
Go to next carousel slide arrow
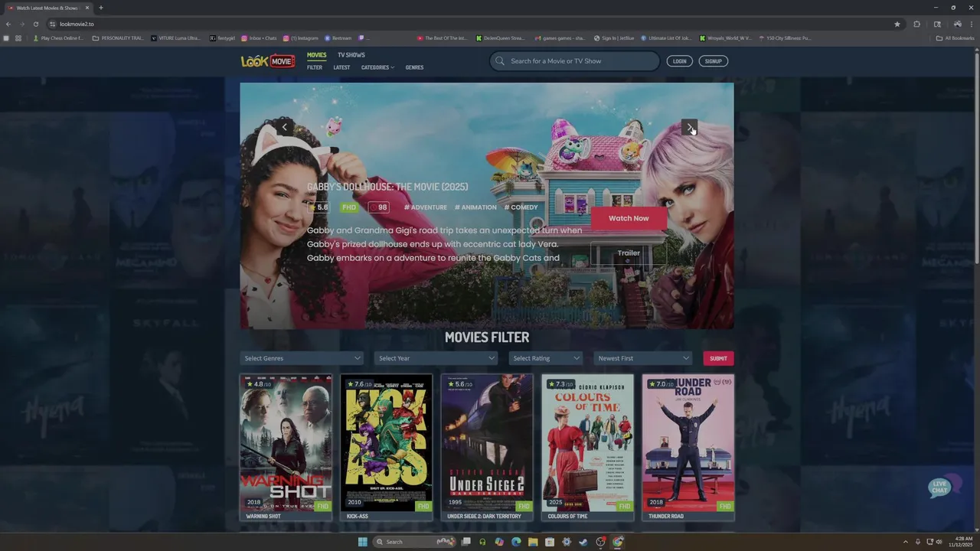tap(689, 127)
